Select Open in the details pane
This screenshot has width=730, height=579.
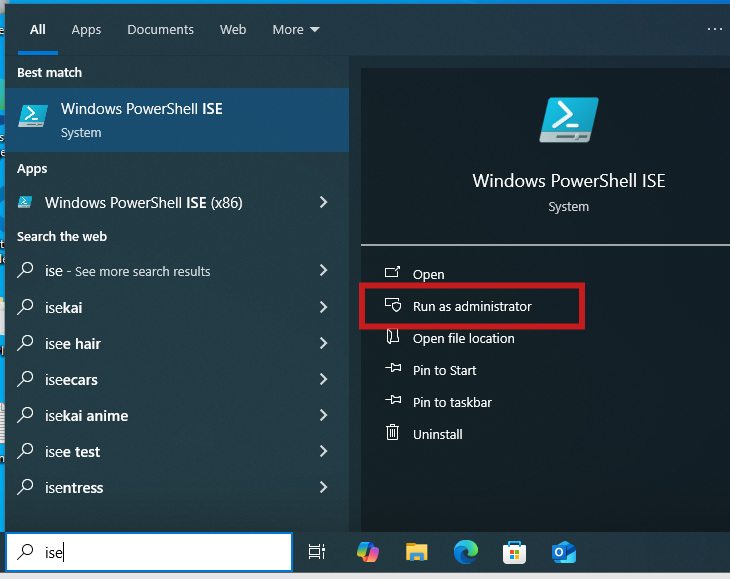coord(428,274)
